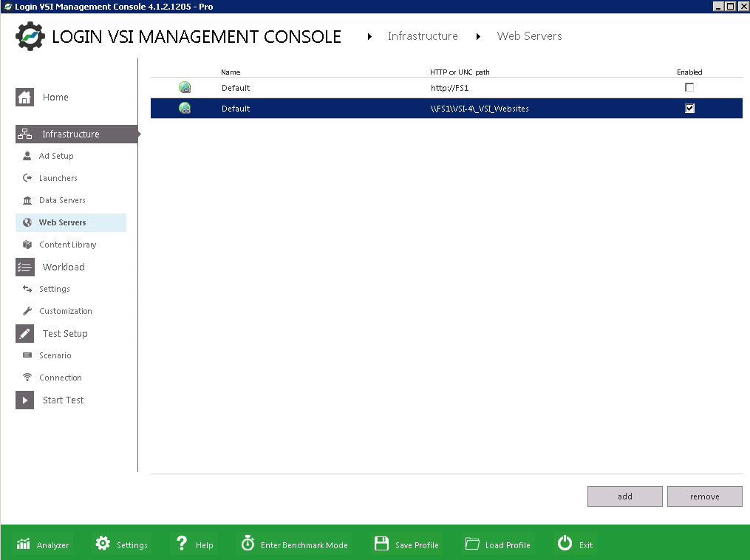Open Settings in the green bar

click(x=121, y=544)
